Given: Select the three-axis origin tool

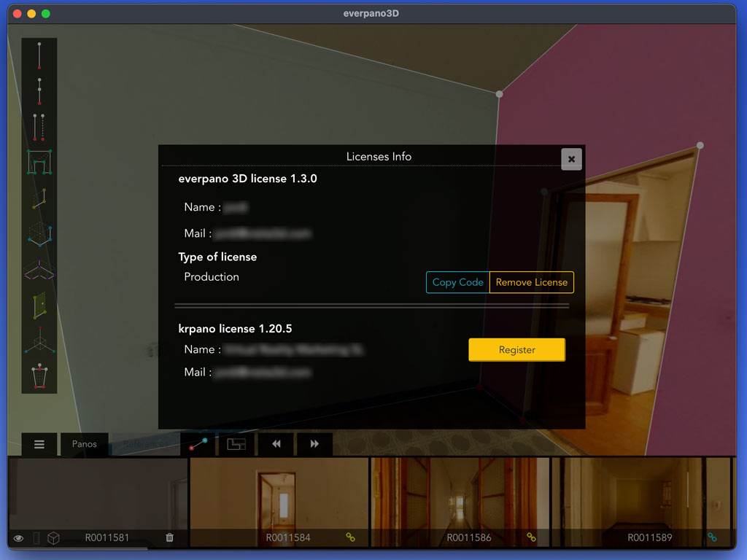Looking at the screenshot, I should click(39, 341).
